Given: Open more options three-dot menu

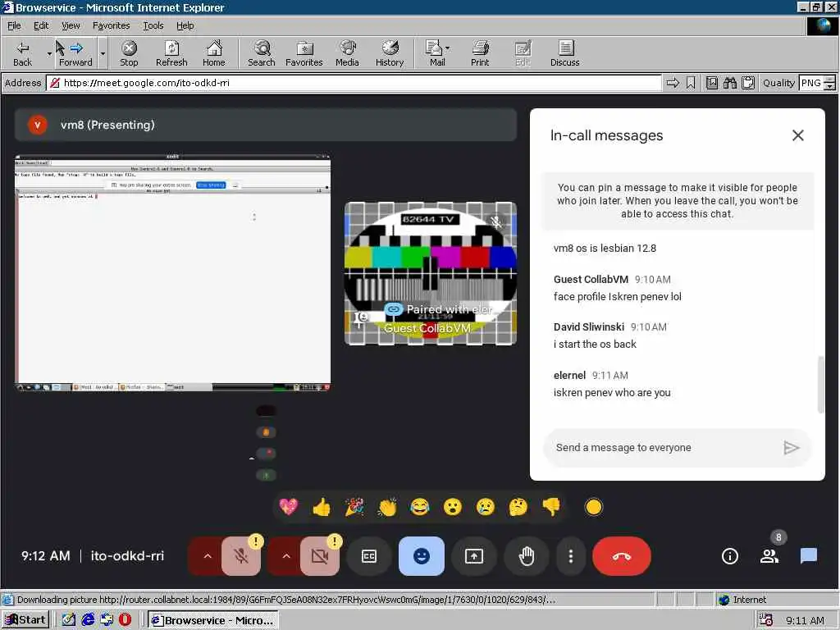Looking at the screenshot, I should coord(571,556).
